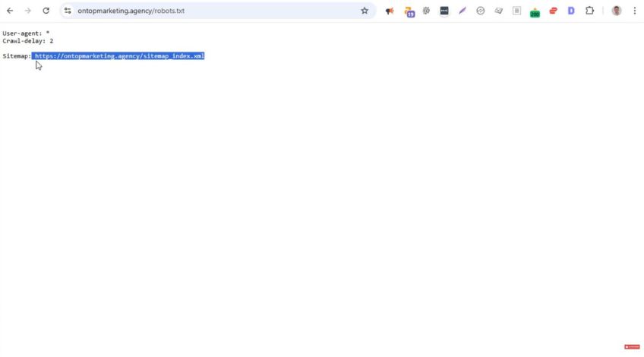The image size is (644, 357).
Task: Open the gray tag-shaped extension
Action: pyautogui.click(x=499, y=11)
